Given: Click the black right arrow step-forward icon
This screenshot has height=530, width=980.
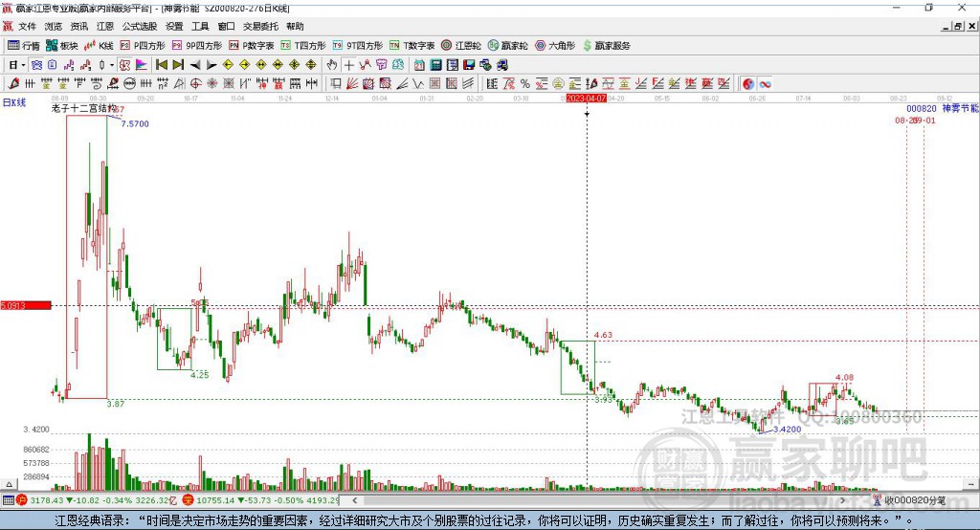Looking at the screenshot, I should 212,65.
